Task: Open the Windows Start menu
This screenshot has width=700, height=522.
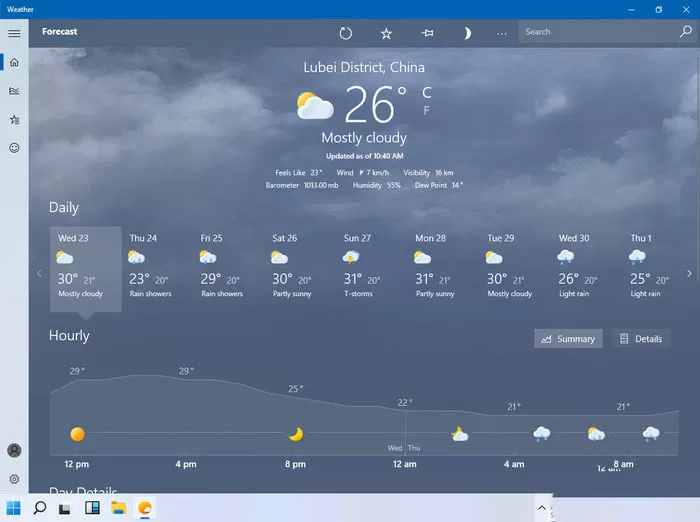Action: point(13,508)
